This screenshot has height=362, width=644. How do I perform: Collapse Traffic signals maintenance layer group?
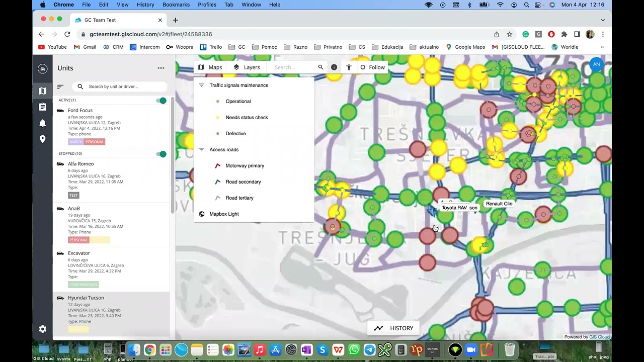pos(202,85)
